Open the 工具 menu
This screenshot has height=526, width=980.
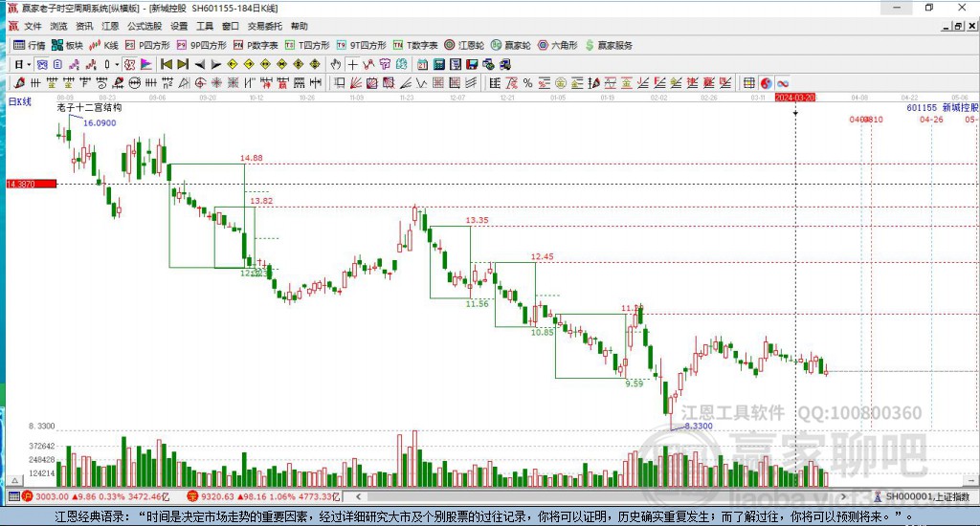pos(205,26)
